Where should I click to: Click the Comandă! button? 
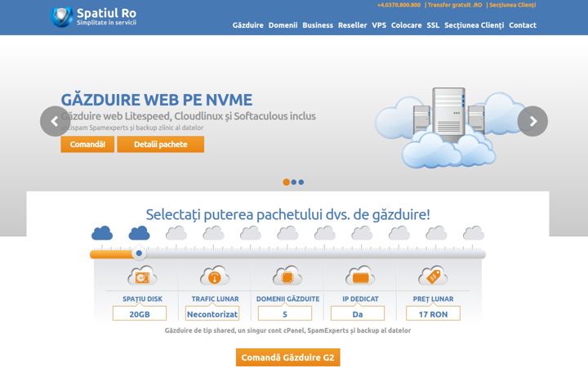tap(87, 144)
